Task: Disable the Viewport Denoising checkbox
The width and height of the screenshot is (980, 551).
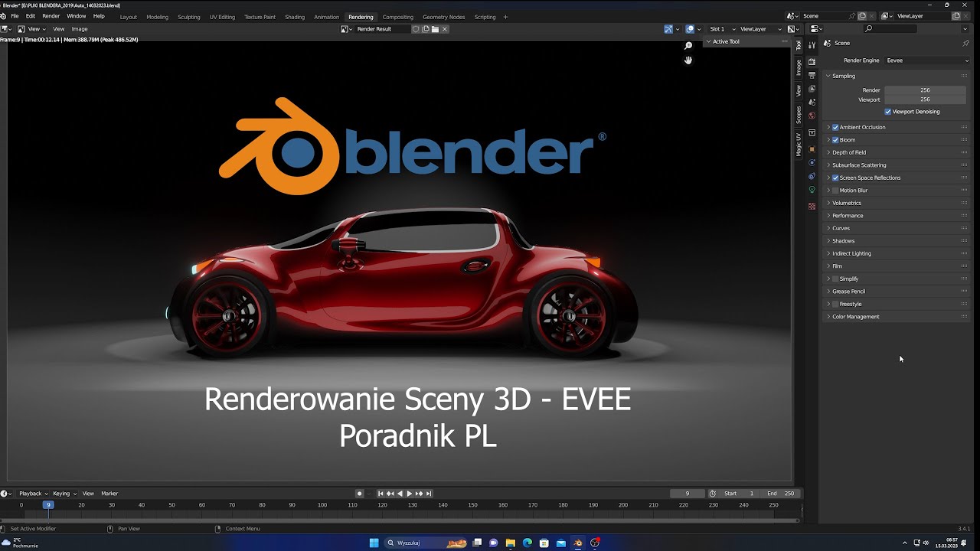Action: pos(888,112)
